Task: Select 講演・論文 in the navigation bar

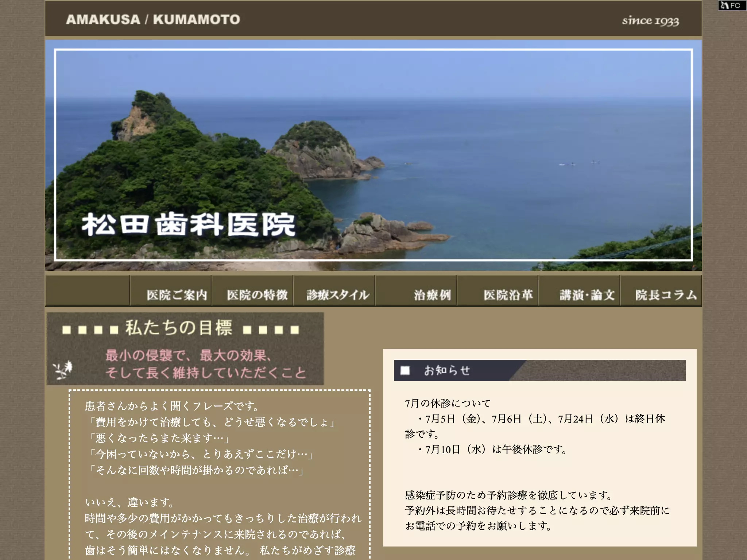Action: click(580, 291)
